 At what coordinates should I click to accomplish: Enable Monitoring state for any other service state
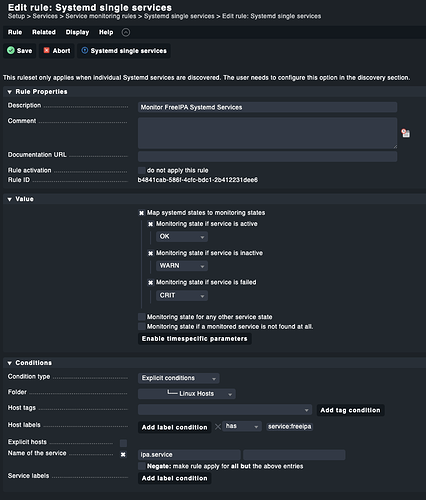[x=142, y=317]
